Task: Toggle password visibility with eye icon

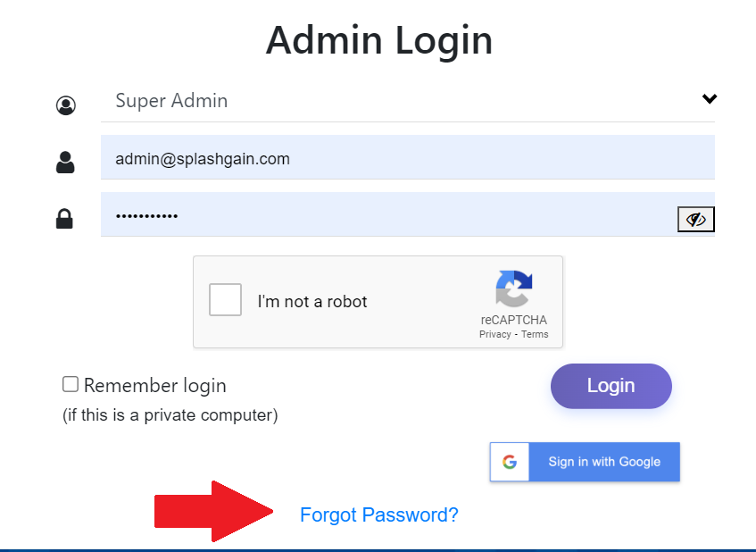Action: point(695,220)
